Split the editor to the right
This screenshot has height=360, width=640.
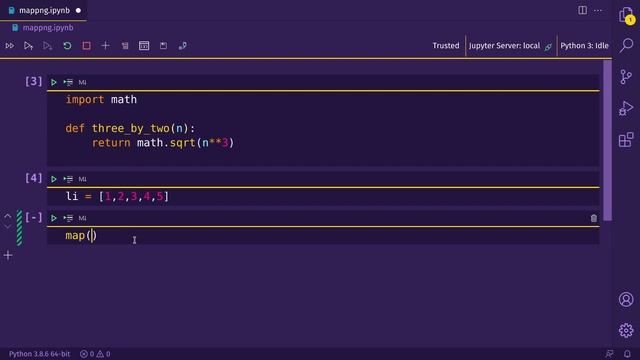(582, 10)
